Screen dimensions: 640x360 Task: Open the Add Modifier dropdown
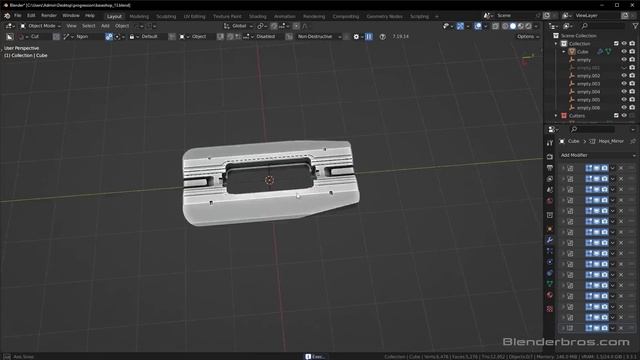coord(598,155)
